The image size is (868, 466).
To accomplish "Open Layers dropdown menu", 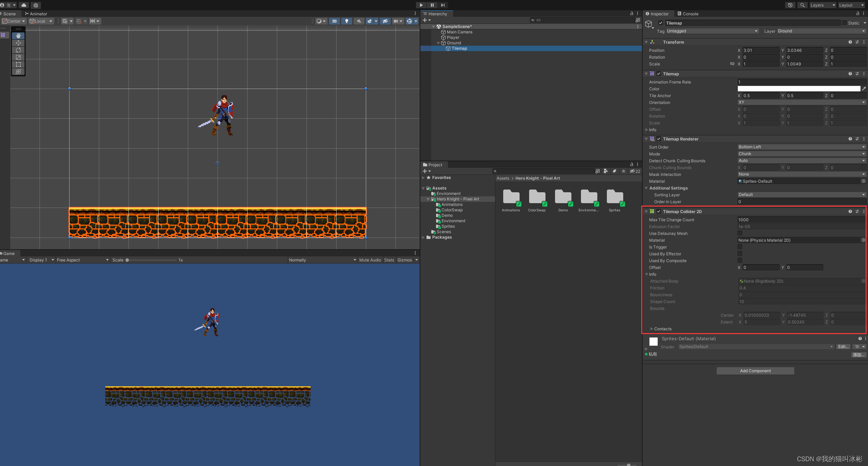I will coord(822,5).
